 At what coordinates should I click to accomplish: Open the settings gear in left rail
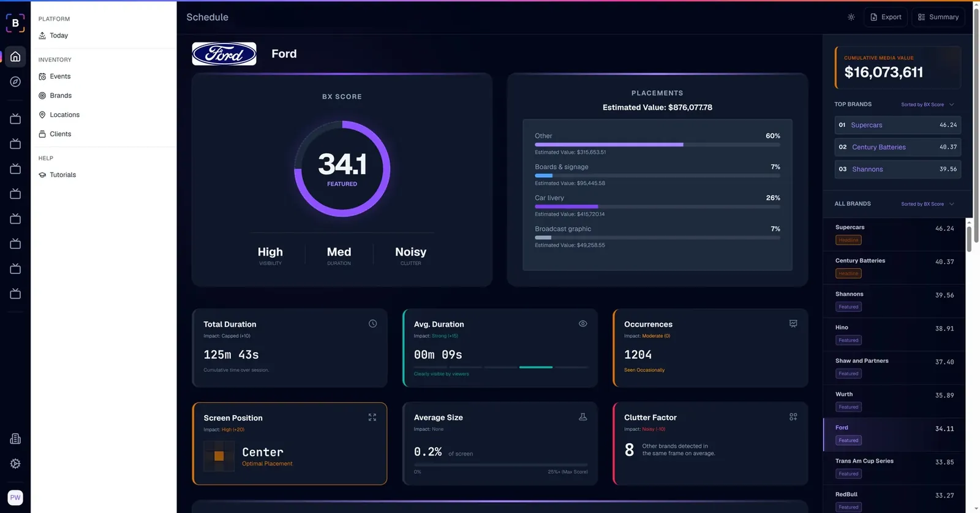[15, 464]
